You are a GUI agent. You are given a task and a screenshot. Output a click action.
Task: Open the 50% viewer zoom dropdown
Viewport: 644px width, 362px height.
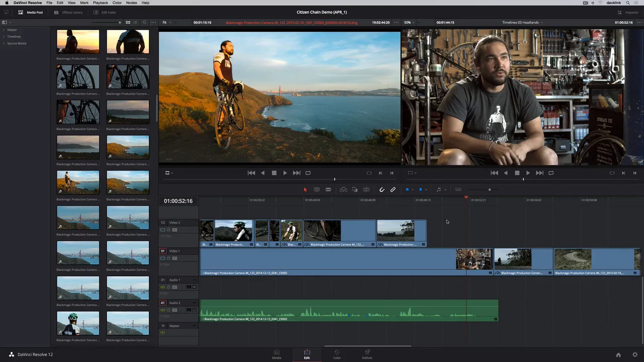pos(410,23)
